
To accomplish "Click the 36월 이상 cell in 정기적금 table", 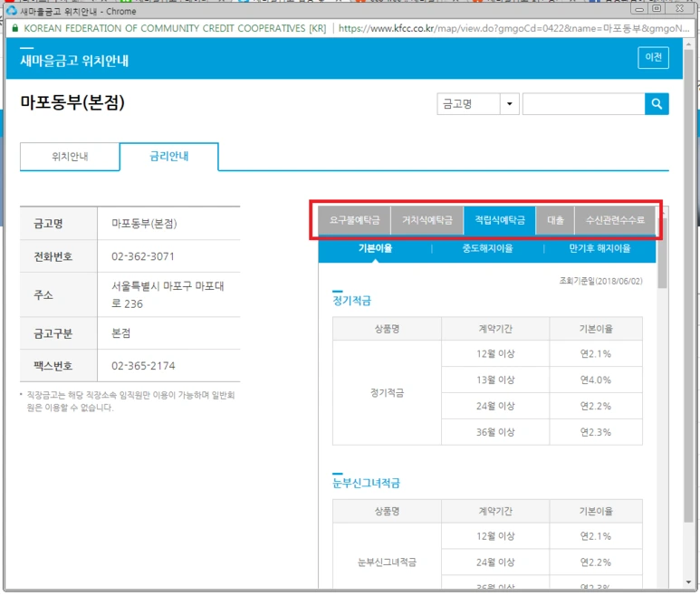I will [x=495, y=432].
